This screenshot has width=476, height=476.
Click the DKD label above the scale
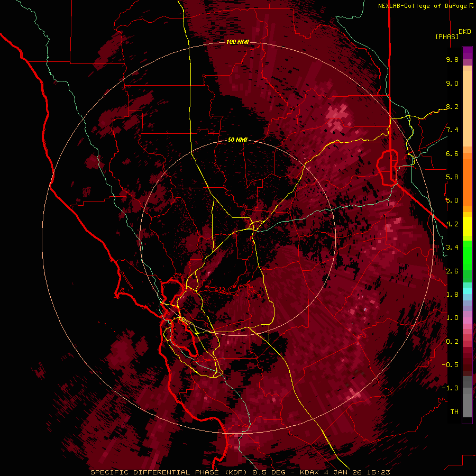pyautogui.click(x=465, y=32)
